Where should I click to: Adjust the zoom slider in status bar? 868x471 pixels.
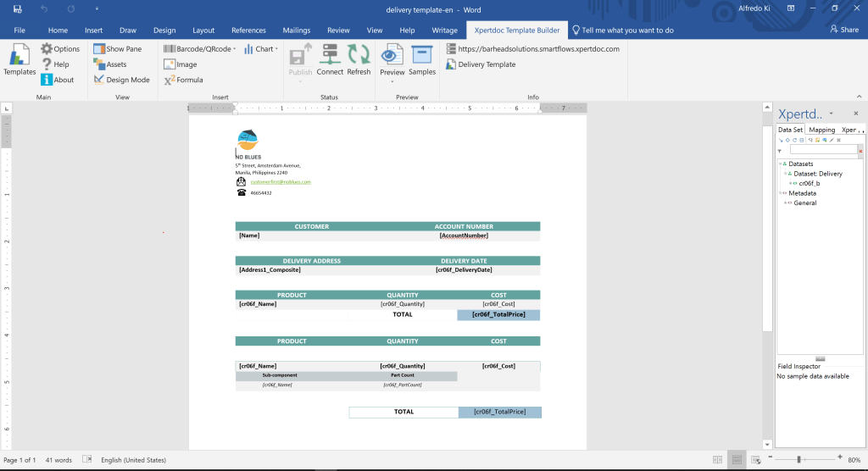pos(798,460)
